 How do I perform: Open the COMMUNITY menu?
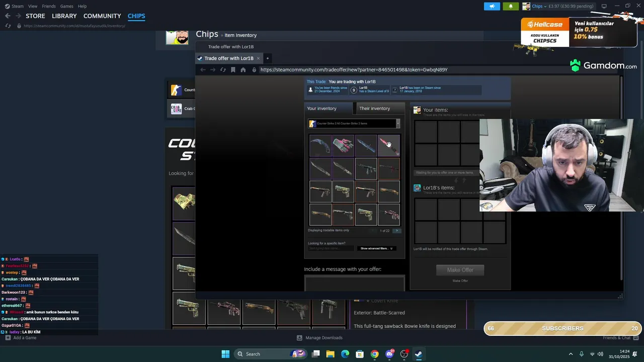click(x=102, y=16)
